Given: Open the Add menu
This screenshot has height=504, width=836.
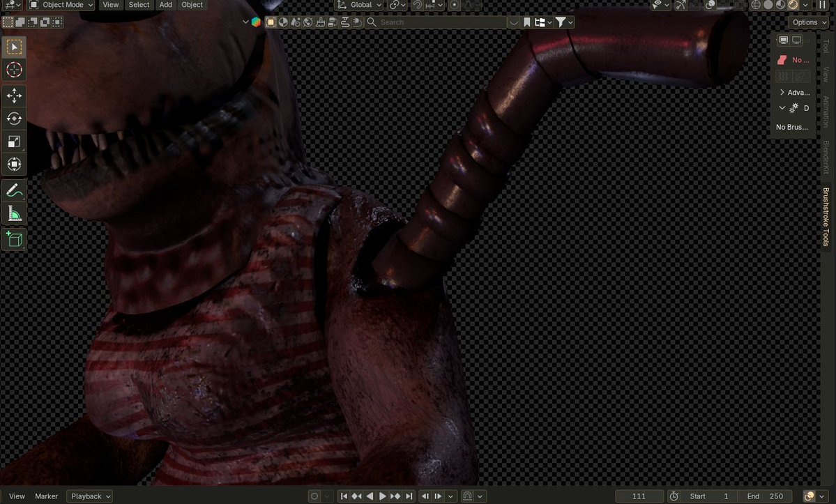Looking at the screenshot, I should tap(166, 5).
